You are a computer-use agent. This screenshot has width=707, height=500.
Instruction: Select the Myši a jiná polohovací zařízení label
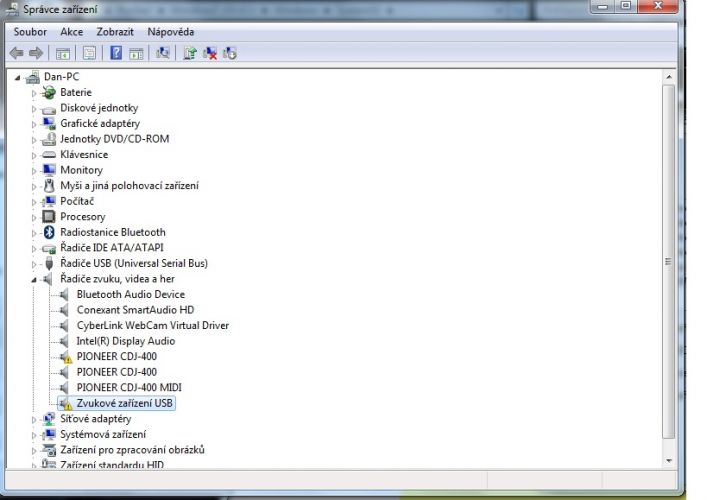[x=129, y=186]
